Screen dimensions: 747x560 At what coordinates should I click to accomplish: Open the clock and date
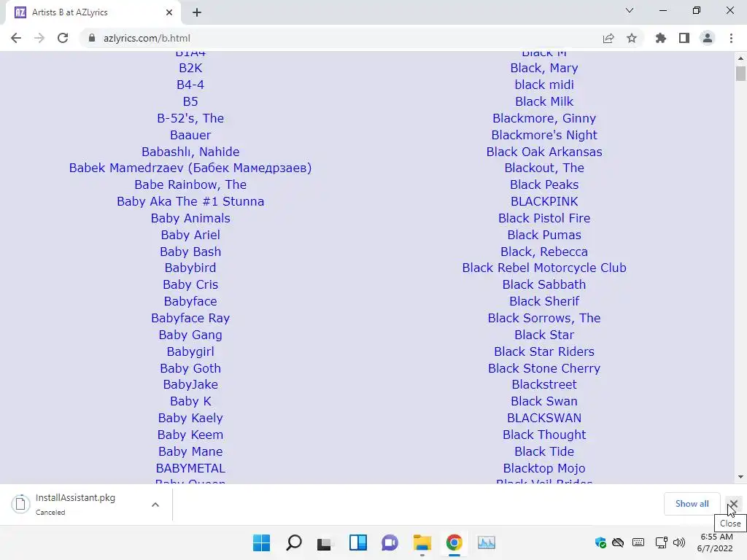[716, 542]
